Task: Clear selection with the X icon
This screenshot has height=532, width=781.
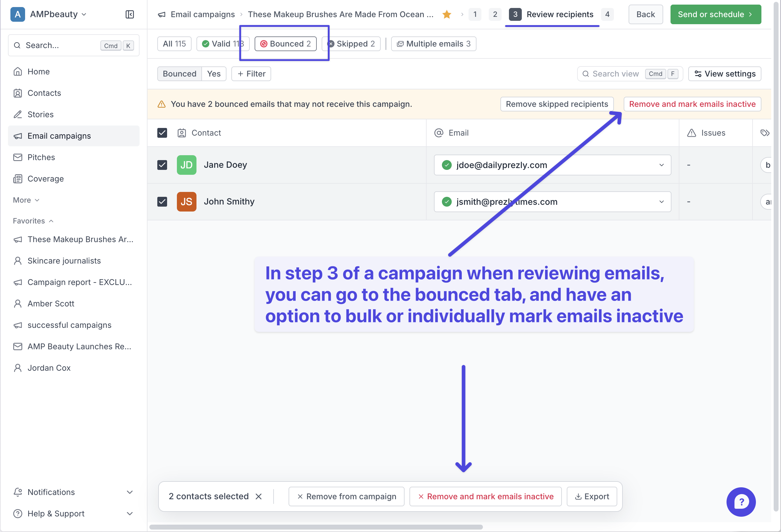Action: coord(258,496)
